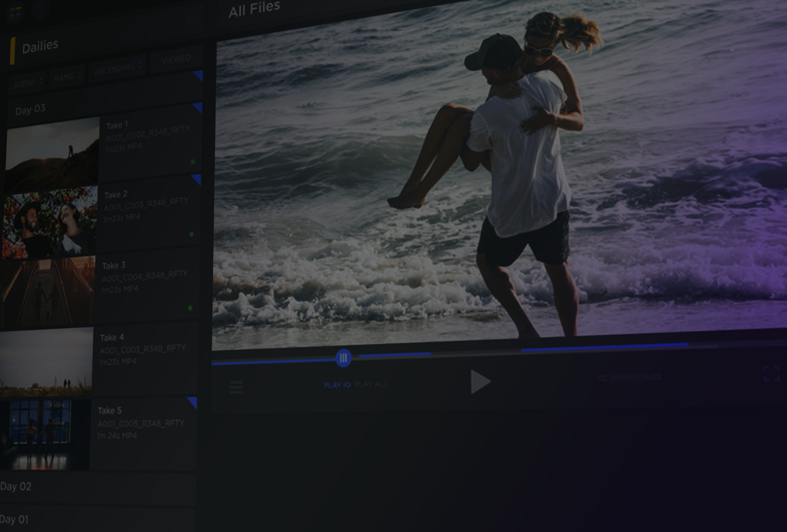The image size is (787, 532).
Task: Expand the Day 02 group
Action: (x=98, y=487)
